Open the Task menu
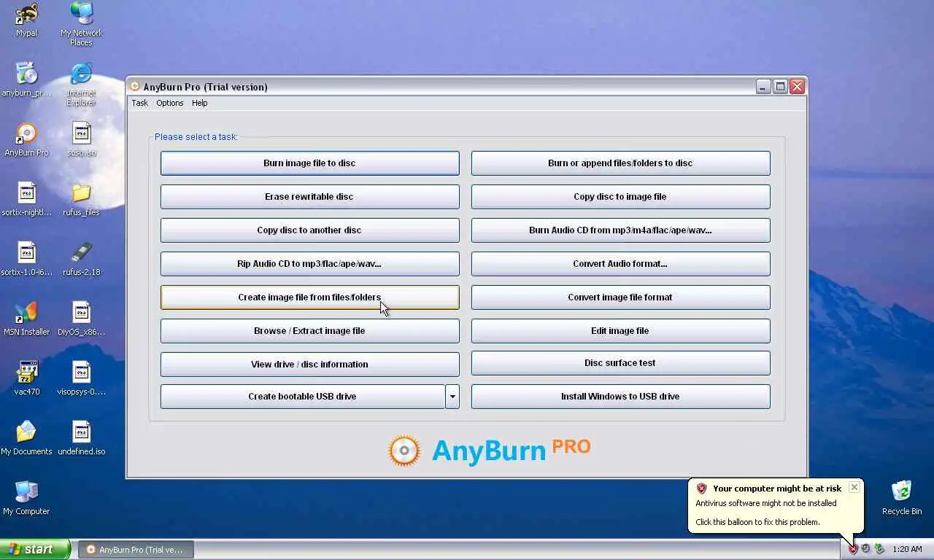This screenshot has width=934, height=560. point(139,103)
